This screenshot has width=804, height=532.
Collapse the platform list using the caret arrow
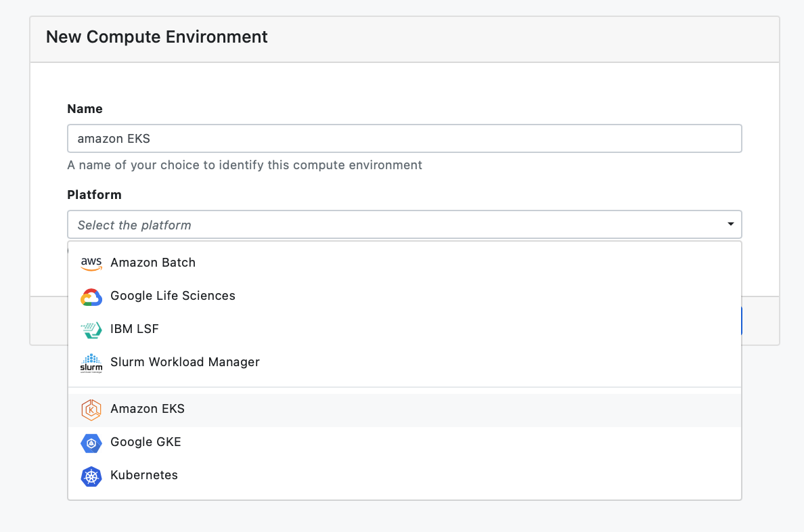(x=730, y=224)
